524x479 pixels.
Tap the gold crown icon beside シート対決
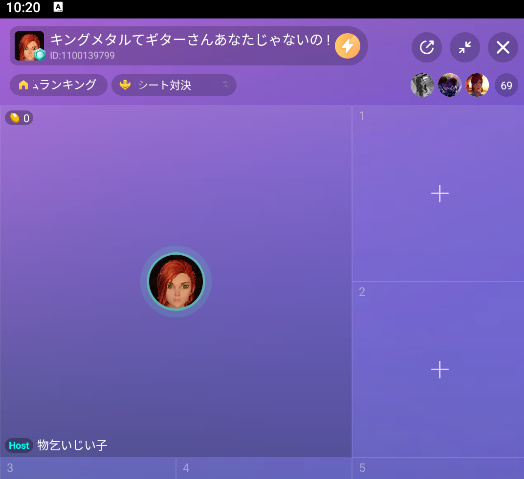[125, 85]
